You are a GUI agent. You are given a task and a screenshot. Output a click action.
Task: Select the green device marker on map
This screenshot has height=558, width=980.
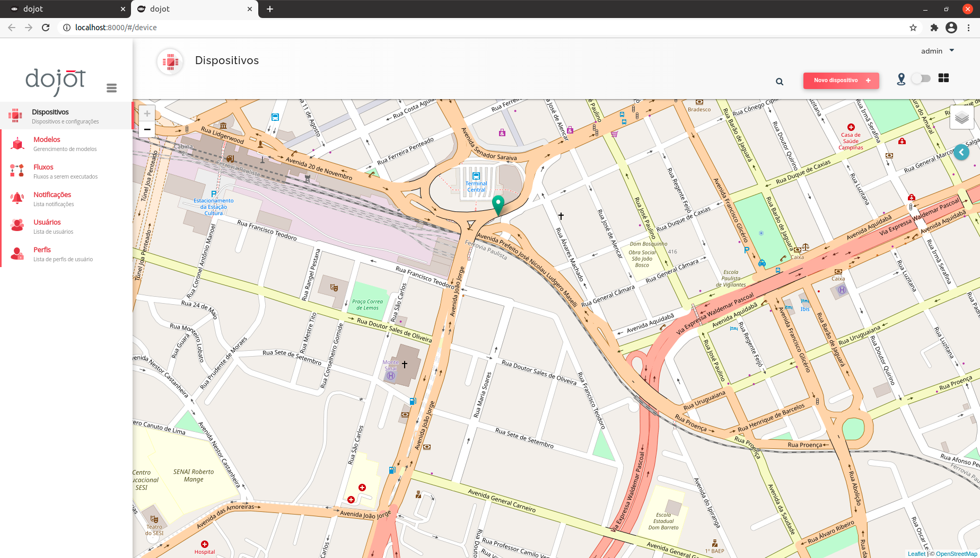498,205
